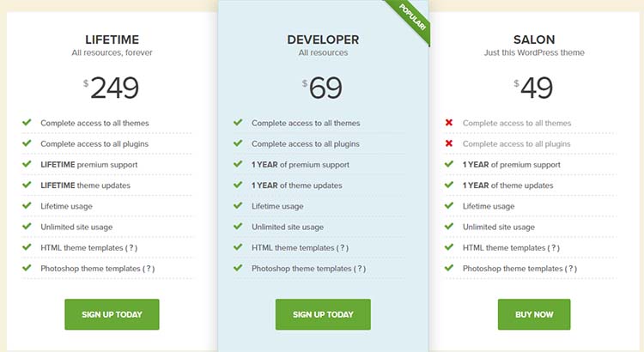
Task: Open the (?) help for Lifetime HTML theme templates
Action: coord(131,247)
